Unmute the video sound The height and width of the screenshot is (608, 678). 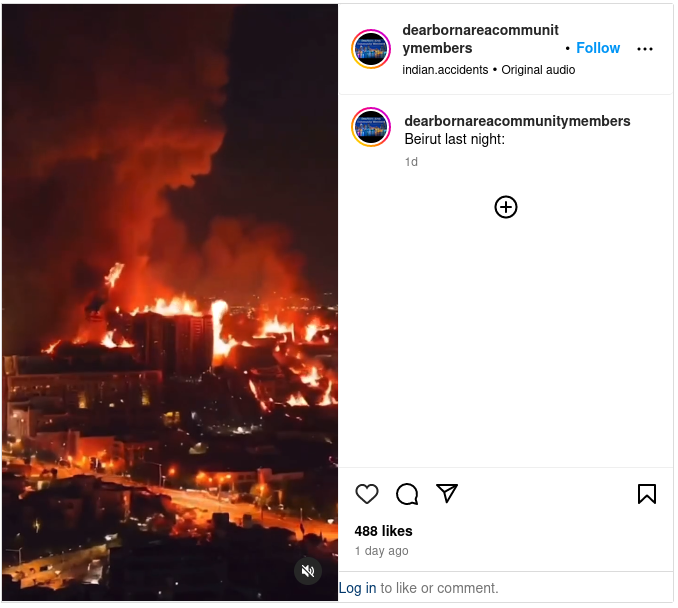(308, 571)
